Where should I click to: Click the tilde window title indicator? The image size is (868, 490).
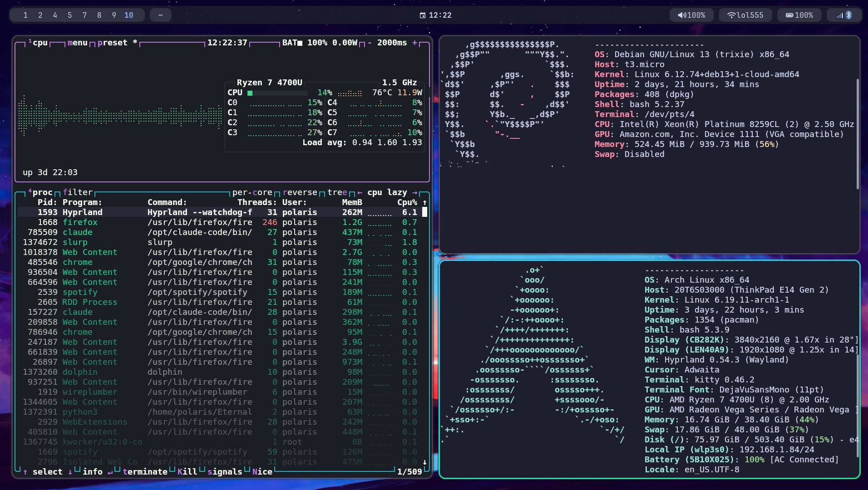click(160, 15)
